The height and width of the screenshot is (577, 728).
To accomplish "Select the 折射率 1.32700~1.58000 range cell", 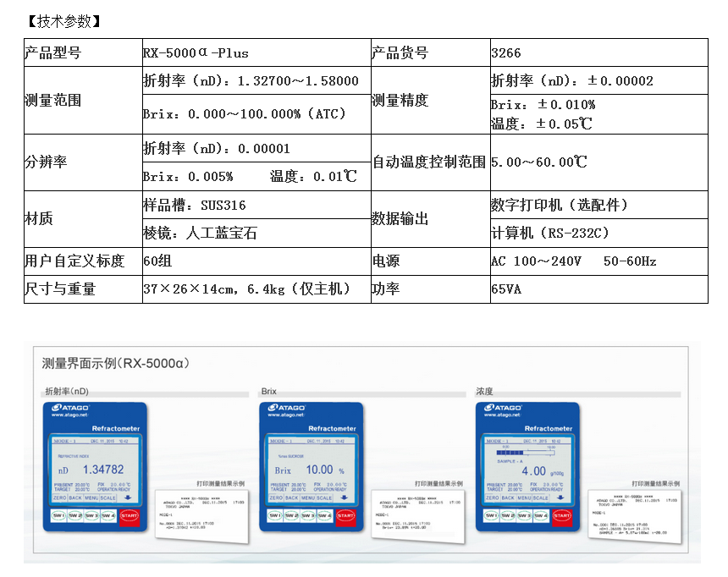I will [x=256, y=80].
